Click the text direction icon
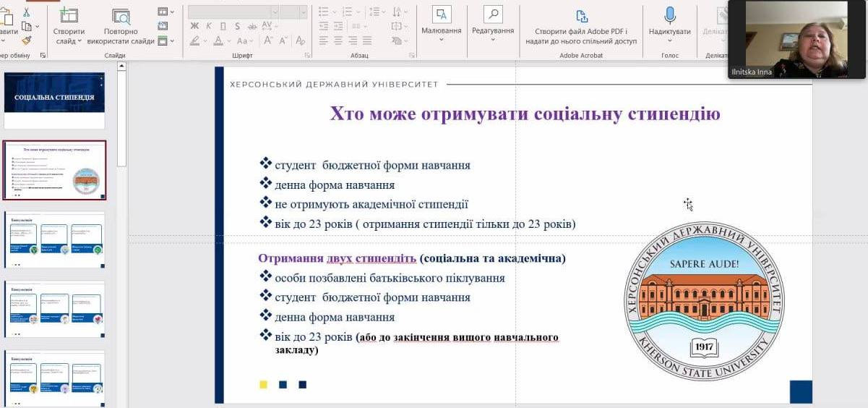868x408 pixels. pos(396,12)
